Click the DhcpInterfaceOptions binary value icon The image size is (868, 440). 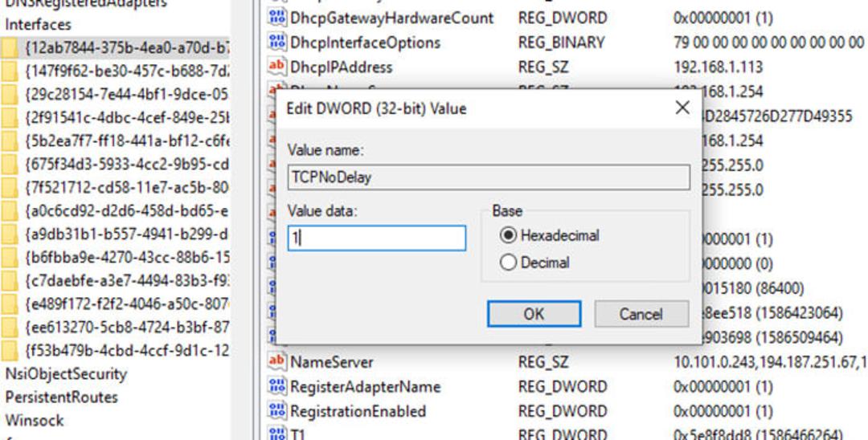click(276, 42)
